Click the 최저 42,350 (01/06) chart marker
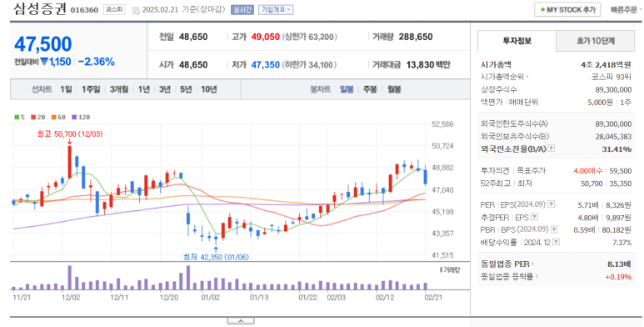 (216, 257)
